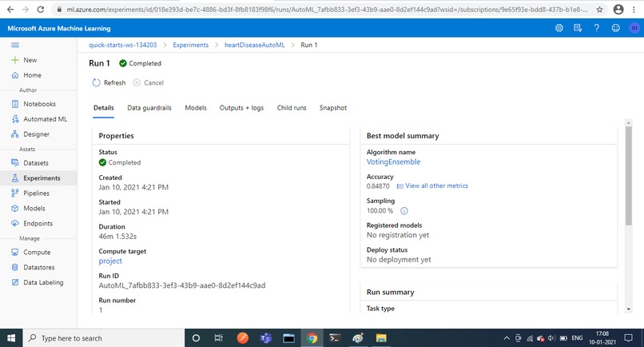Open Pipelines section

point(36,193)
